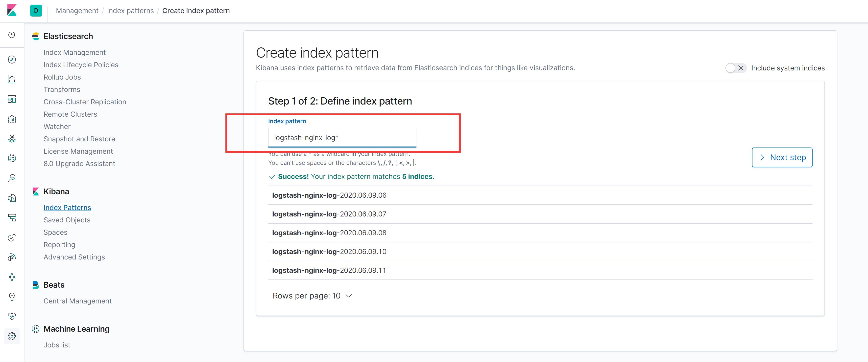Open Saved Objects menu item
The width and height of the screenshot is (868, 362).
pyautogui.click(x=67, y=220)
